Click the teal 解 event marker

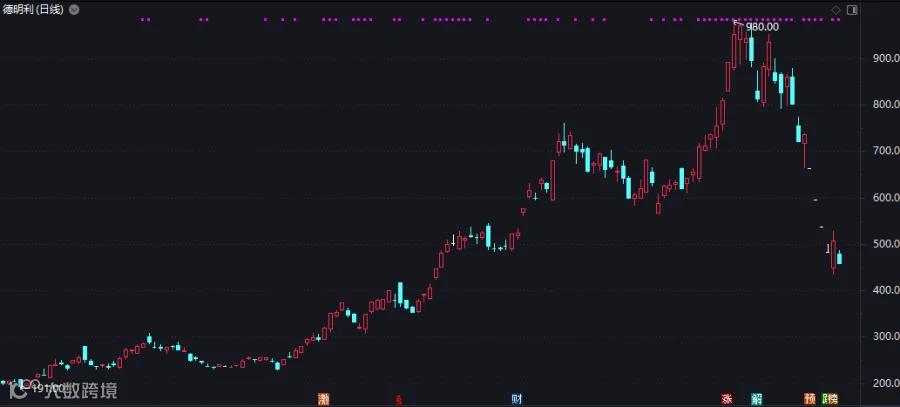point(757,399)
